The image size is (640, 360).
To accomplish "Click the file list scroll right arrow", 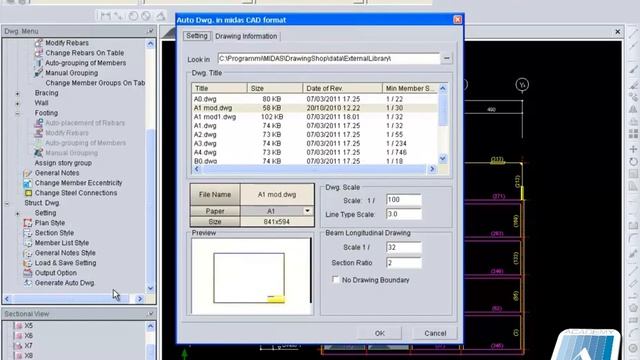I will [x=432, y=169].
